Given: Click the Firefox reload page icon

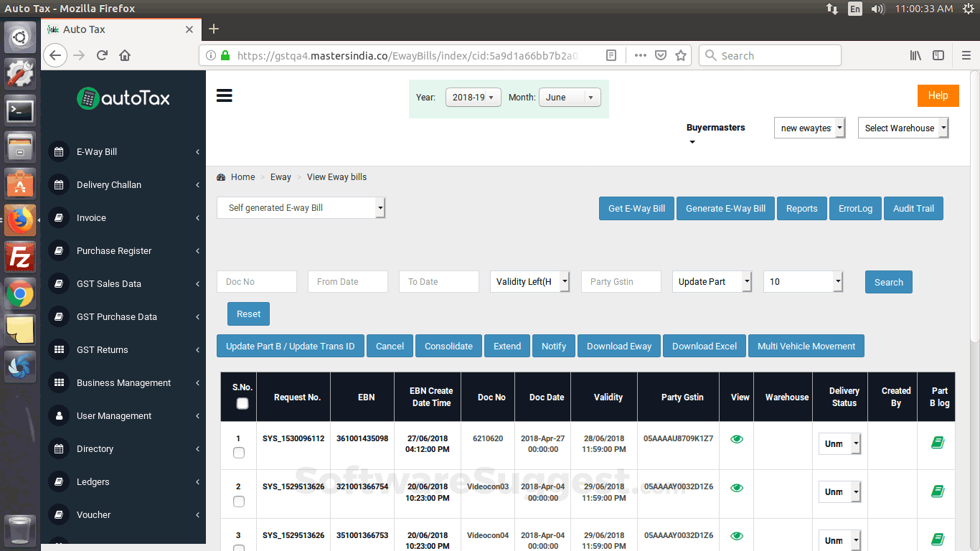Looking at the screenshot, I should pos(102,55).
